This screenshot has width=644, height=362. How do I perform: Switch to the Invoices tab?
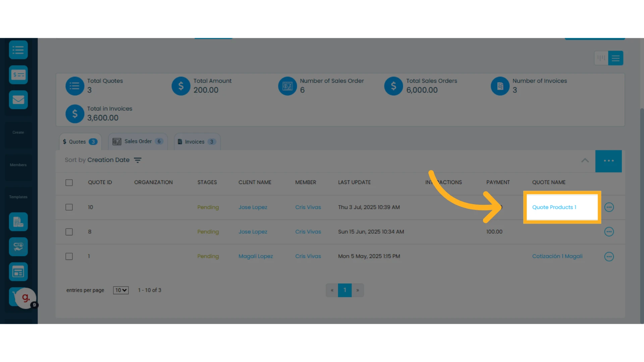[x=197, y=142]
